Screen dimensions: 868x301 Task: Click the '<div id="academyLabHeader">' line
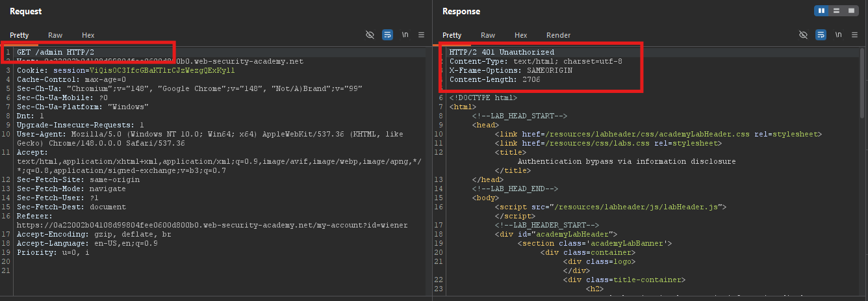[556, 234]
